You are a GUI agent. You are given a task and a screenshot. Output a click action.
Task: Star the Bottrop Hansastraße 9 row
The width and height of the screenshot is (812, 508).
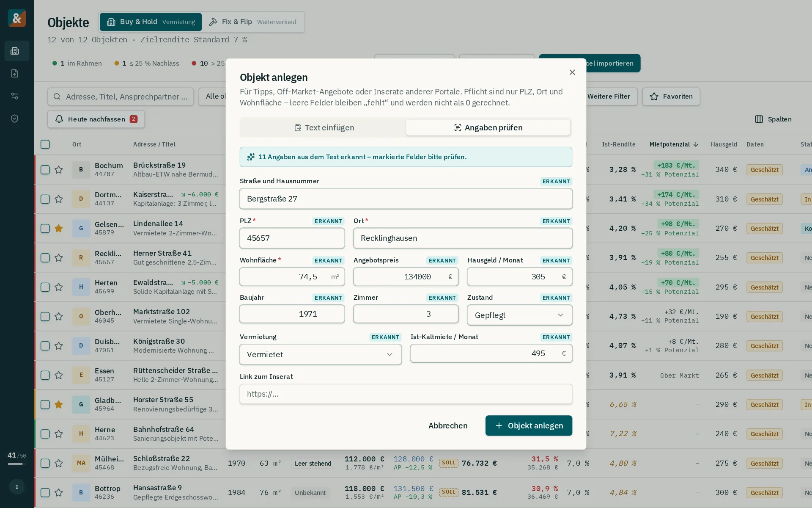[x=59, y=493]
